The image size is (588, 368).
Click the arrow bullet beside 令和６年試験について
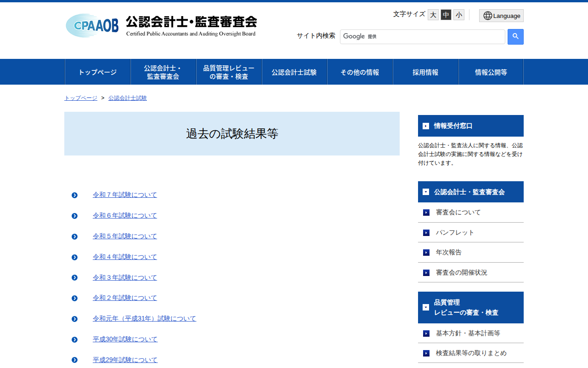tap(74, 216)
